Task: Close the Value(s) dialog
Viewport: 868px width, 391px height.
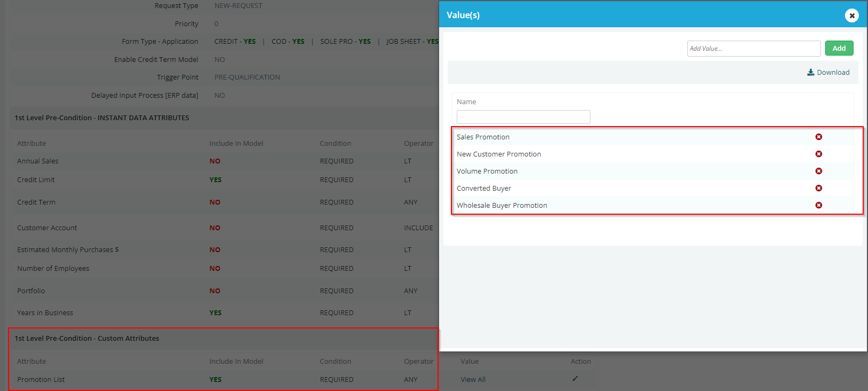Action: coord(851,15)
